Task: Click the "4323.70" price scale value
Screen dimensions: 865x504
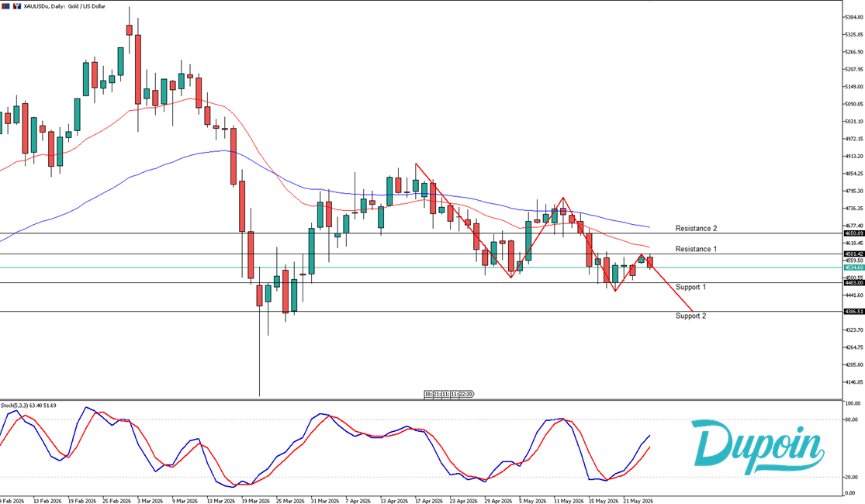Action: 854,330
